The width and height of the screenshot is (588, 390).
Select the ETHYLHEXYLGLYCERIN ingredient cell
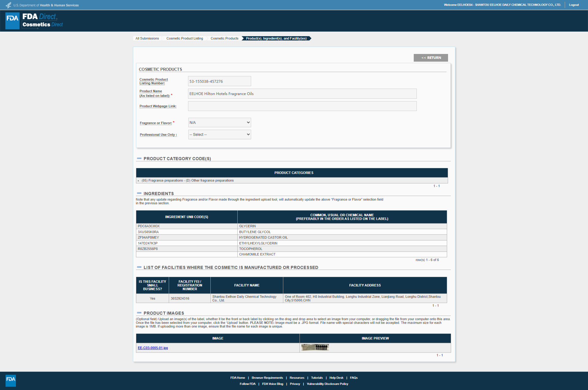(342, 243)
